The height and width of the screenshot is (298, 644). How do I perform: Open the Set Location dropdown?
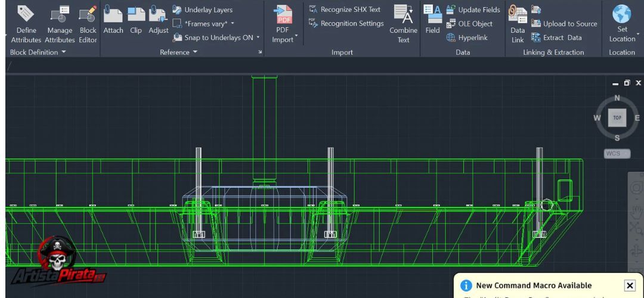pyautogui.click(x=622, y=24)
